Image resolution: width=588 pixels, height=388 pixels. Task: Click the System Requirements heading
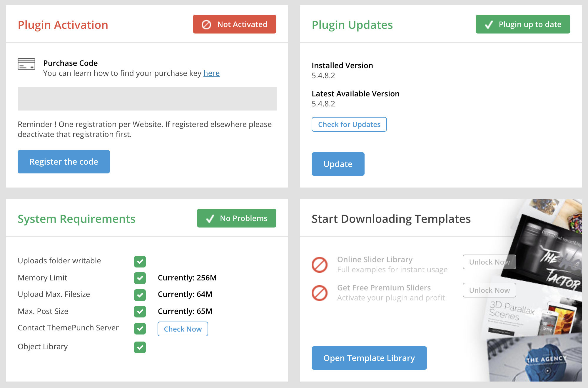pos(76,219)
